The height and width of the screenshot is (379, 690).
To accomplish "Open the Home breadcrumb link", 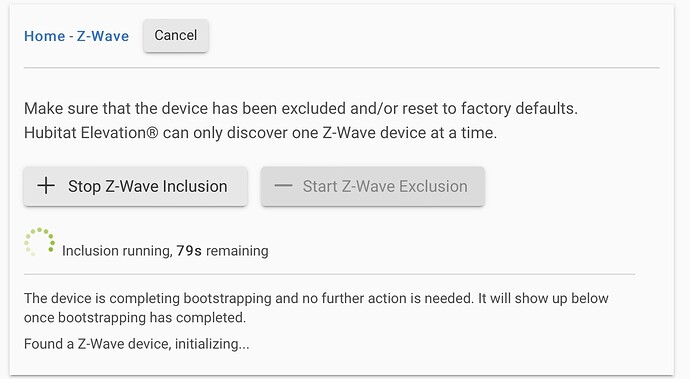I will click(x=44, y=36).
